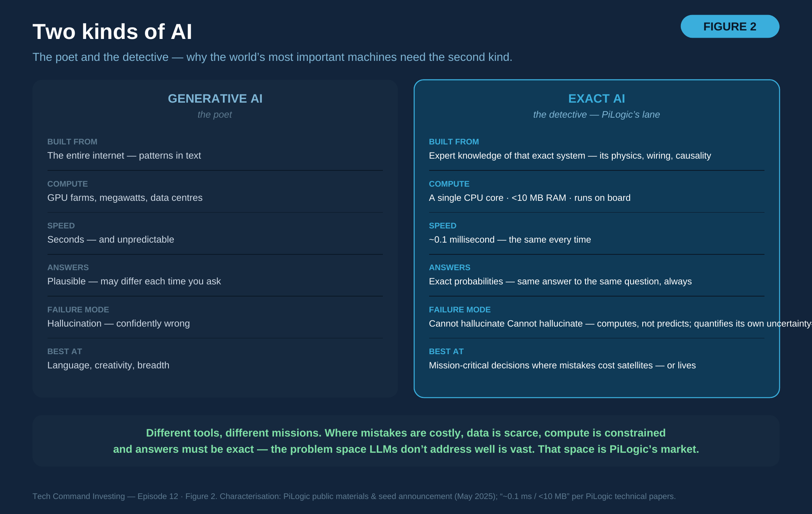Select "Language, creativity, breadth"
Viewport: 812px width, 514px height.
pos(108,366)
